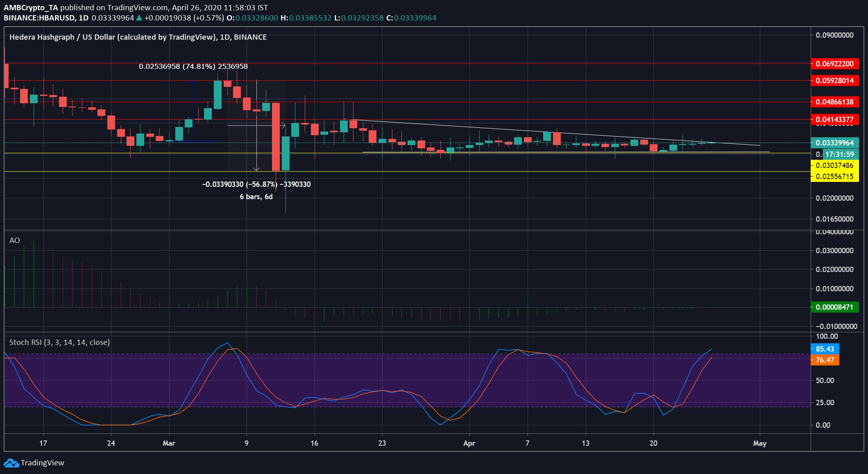Click the 0.09000000 price axis label

pos(835,35)
